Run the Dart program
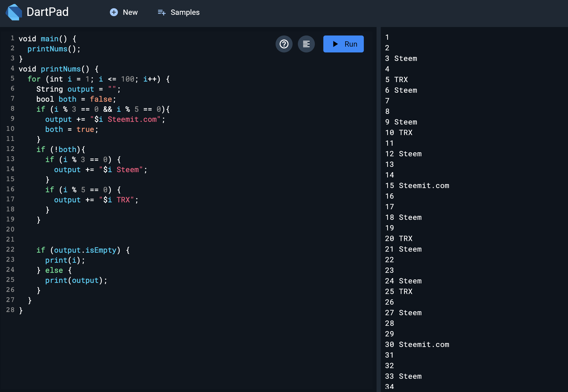 [x=343, y=44]
